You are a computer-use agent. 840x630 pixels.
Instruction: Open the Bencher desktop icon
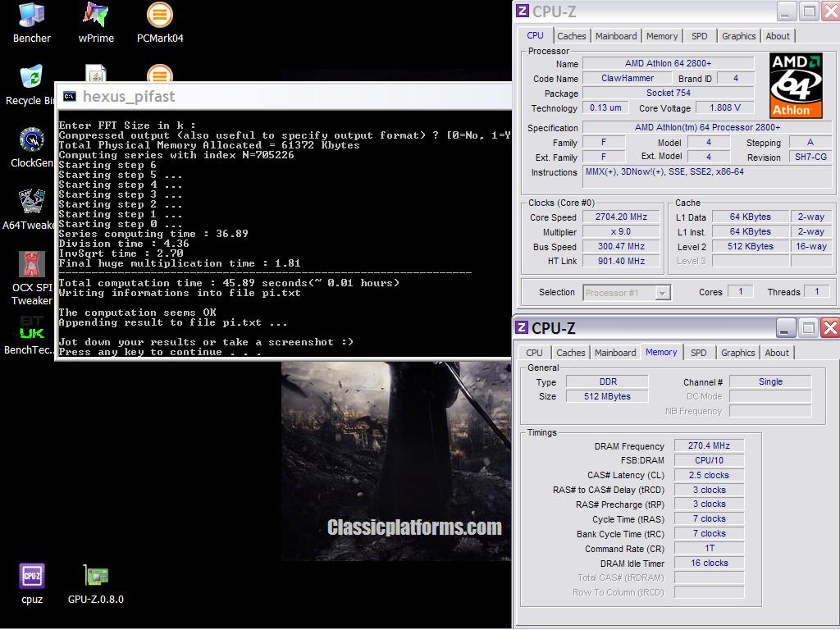[x=32, y=23]
